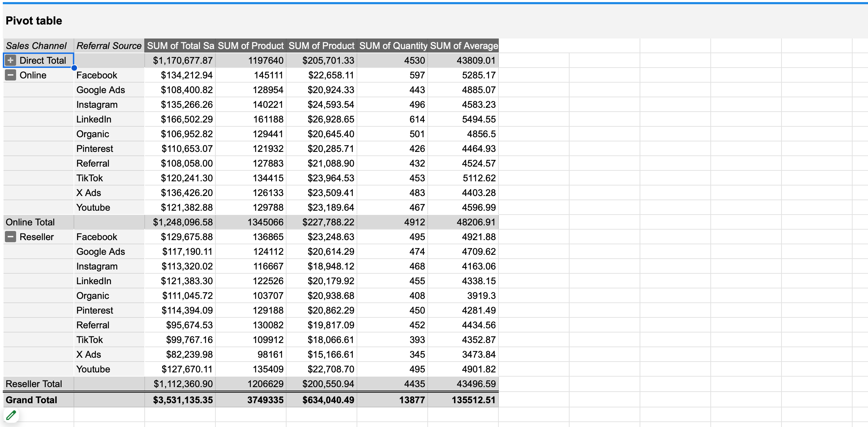This screenshot has width=868, height=427.
Task: Click the Grand Total row label
Action: [x=39, y=400]
